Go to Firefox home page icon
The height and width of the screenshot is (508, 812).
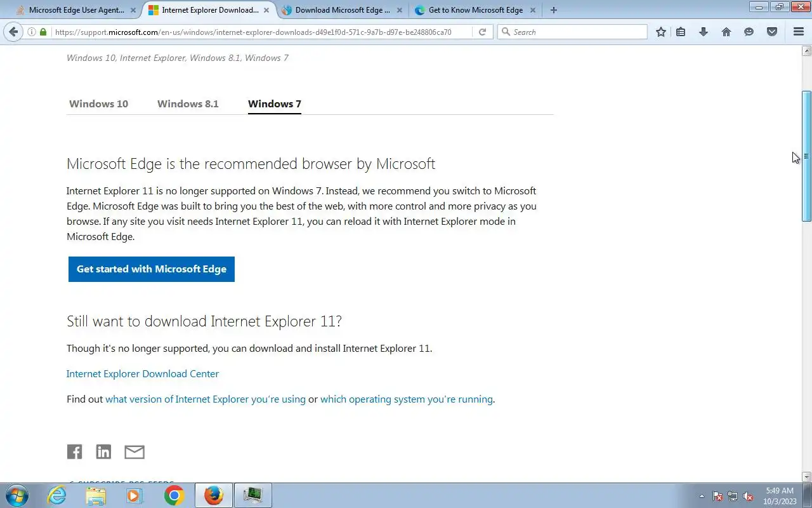[726, 32]
